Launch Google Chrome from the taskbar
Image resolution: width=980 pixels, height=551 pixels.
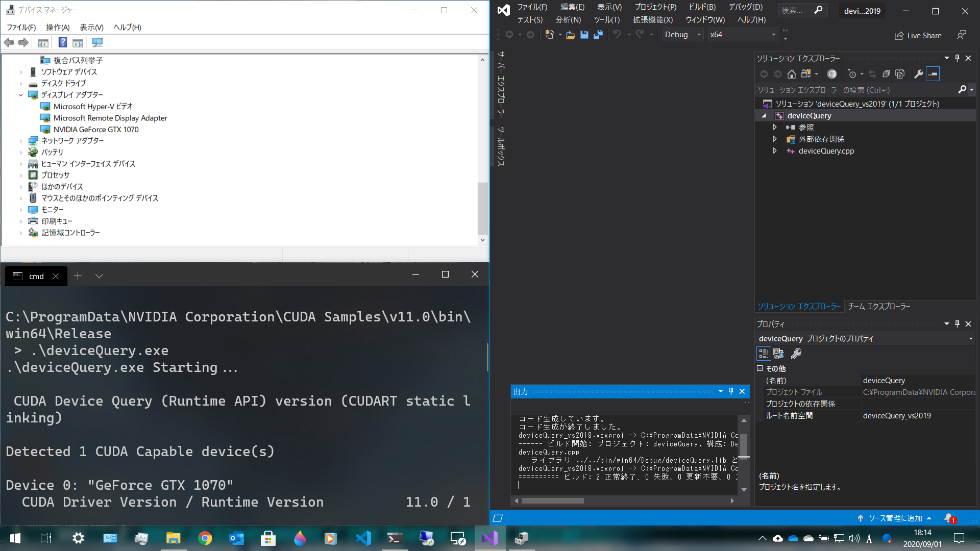[205, 538]
